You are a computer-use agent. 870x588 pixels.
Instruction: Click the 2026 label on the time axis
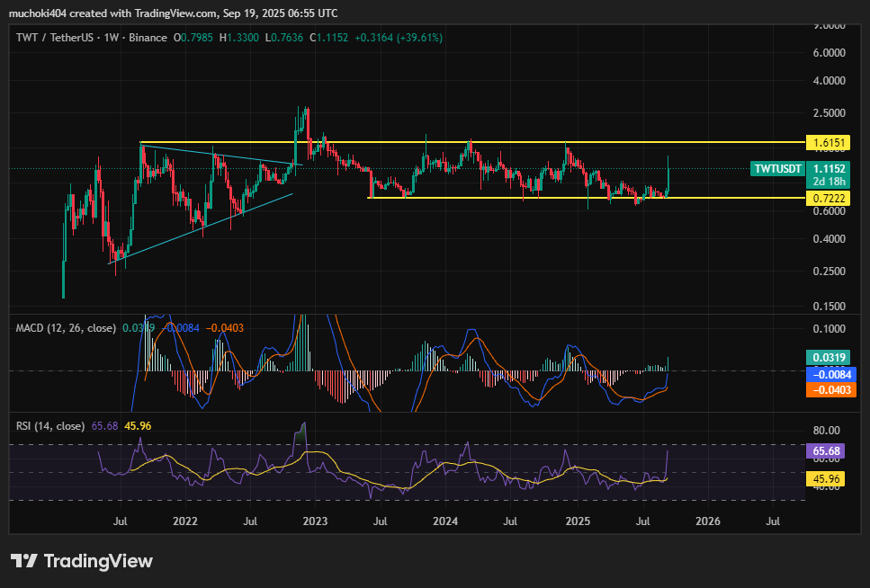[708, 521]
